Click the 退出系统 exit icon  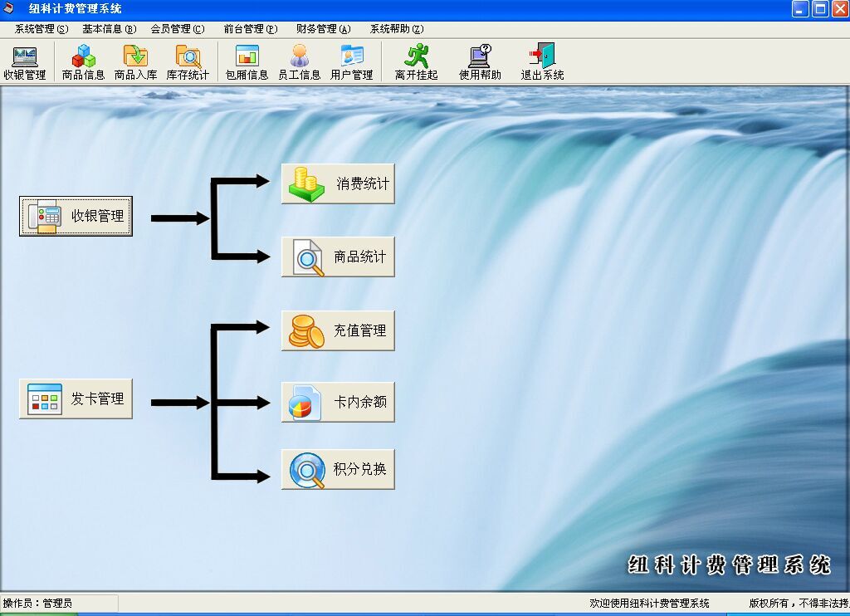pyautogui.click(x=542, y=62)
